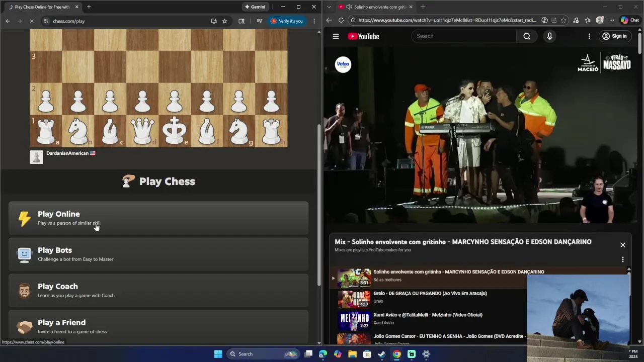
Task: Open Edge Settings and more menu
Action: (x=612, y=20)
